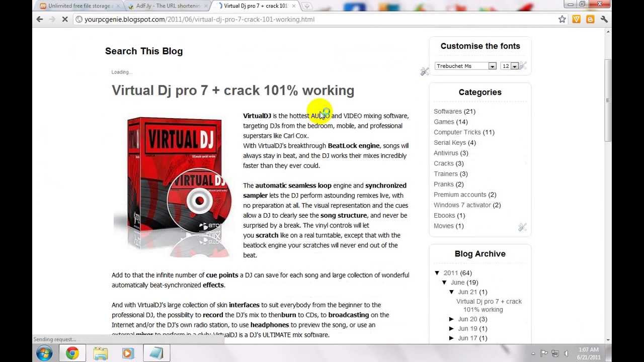Switch to the AdF.ly URL shortening tab
644x362 pixels.
(x=168, y=6)
